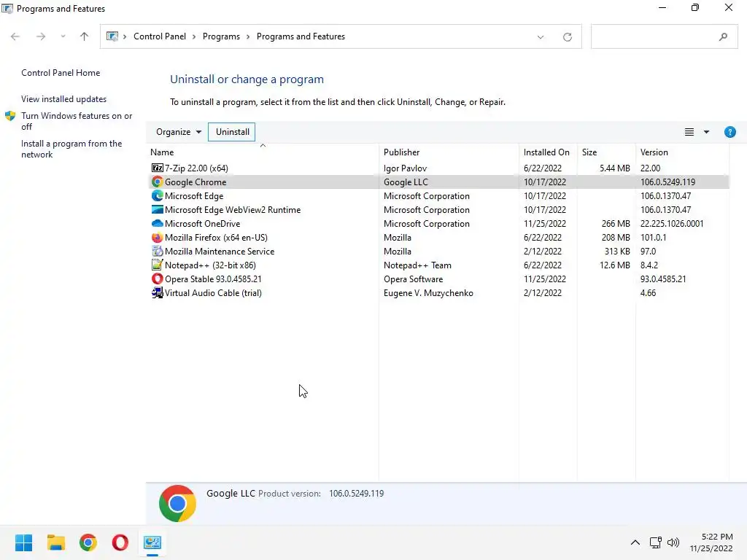The width and height of the screenshot is (747, 560).
Task: Select Opera Stable 93.0.4585.21 entry
Action: [213, 279]
